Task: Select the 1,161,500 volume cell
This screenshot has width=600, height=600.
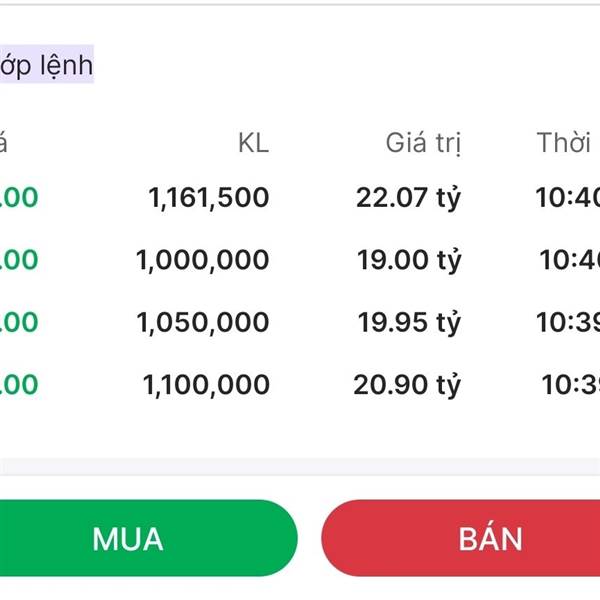Action: [x=208, y=198]
